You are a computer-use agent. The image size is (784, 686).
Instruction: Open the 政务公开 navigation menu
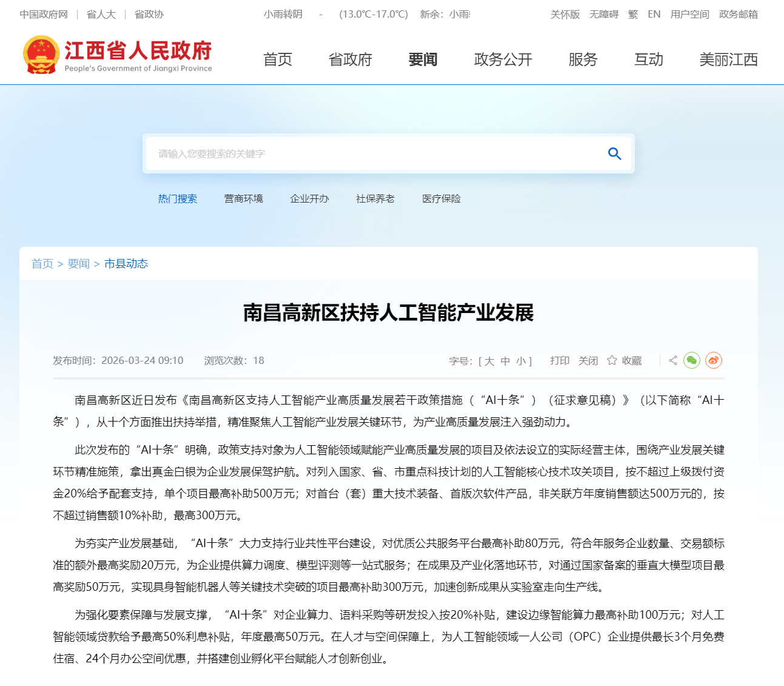(503, 59)
